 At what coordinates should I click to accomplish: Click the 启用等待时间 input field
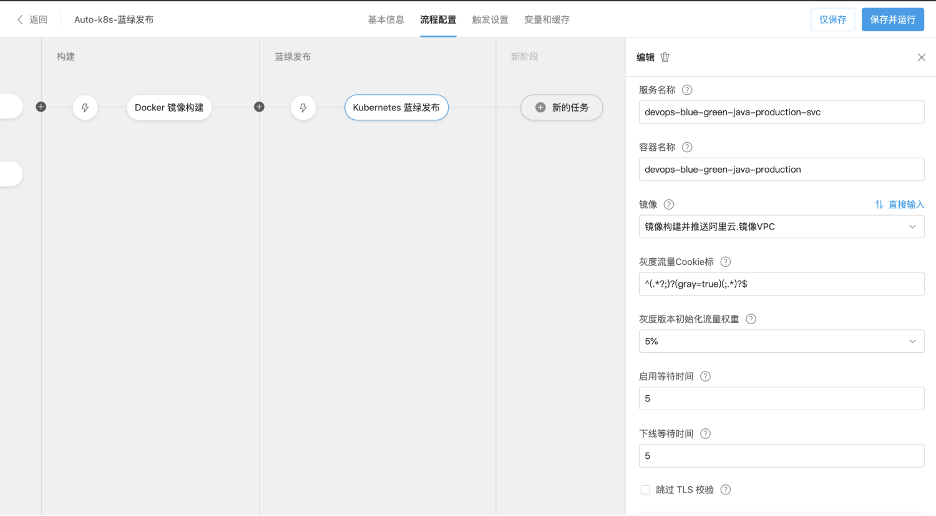tap(781, 399)
